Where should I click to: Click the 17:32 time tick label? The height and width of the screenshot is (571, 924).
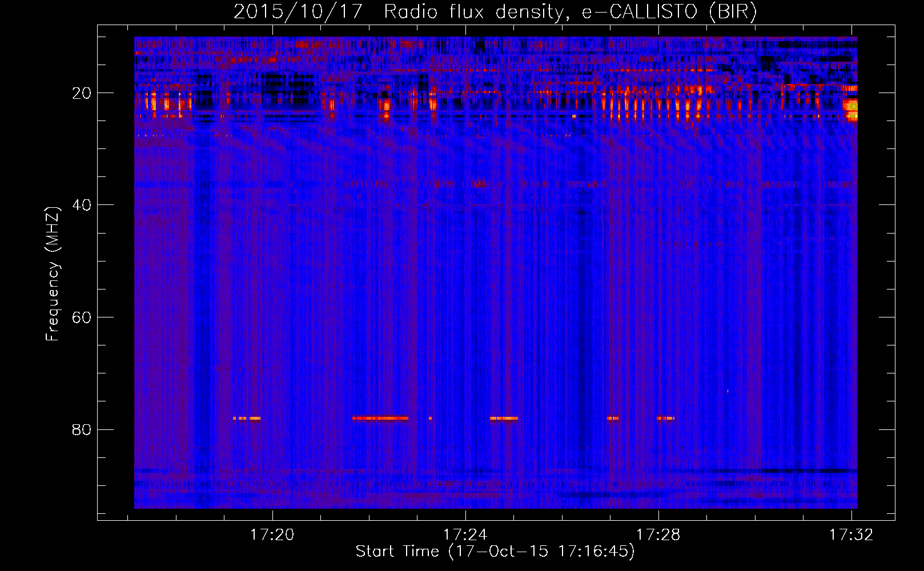(x=851, y=534)
